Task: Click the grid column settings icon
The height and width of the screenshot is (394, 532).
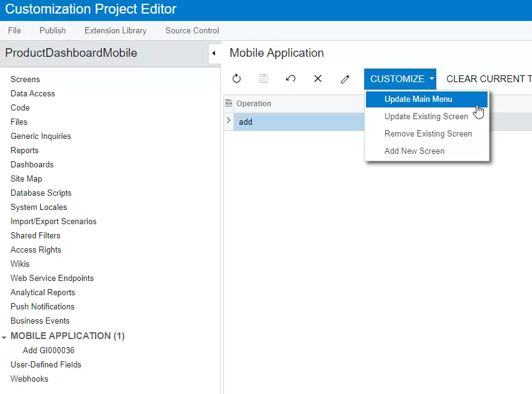Action: tap(229, 104)
